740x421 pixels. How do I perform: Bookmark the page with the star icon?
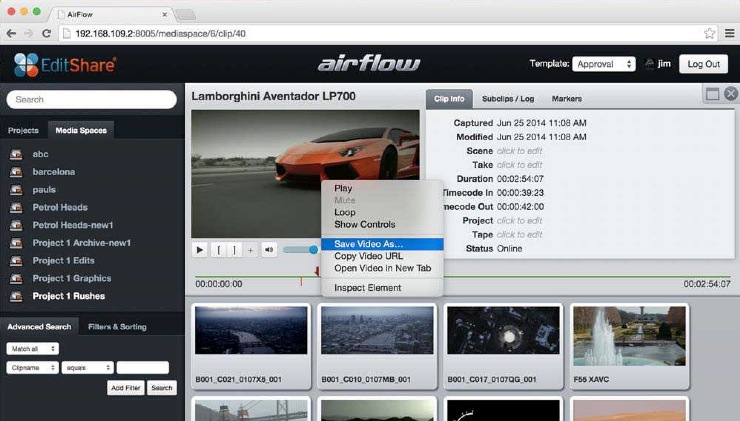tap(709, 34)
